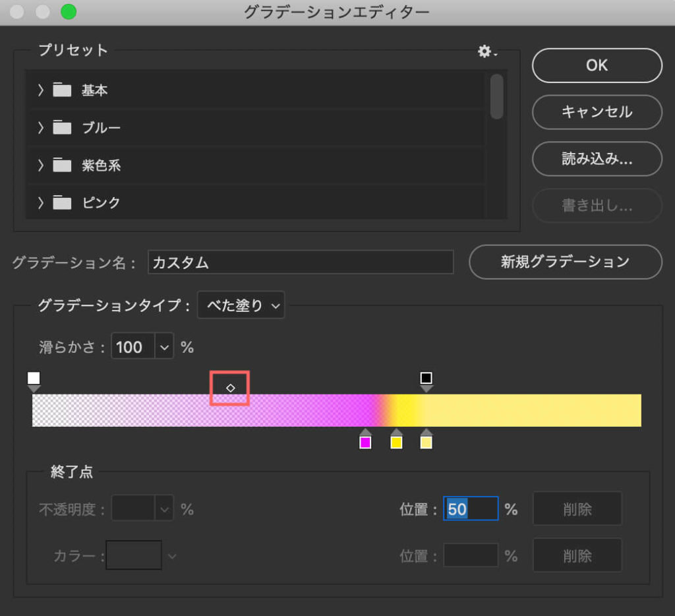The width and height of the screenshot is (675, 616).
Task: Select the ピンク folder icon
Action: coord(62,202)
